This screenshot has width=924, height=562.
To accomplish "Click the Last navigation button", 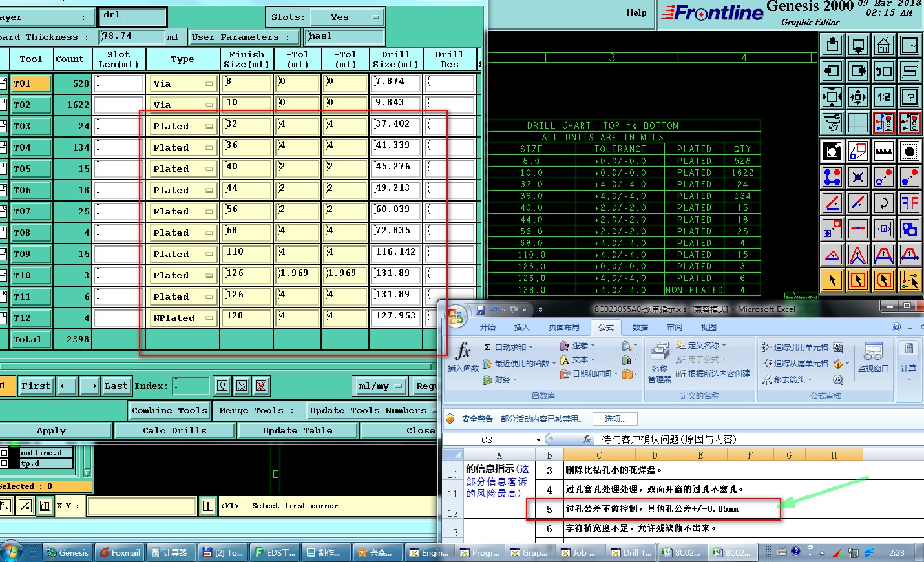I will (x=116, y=386).
